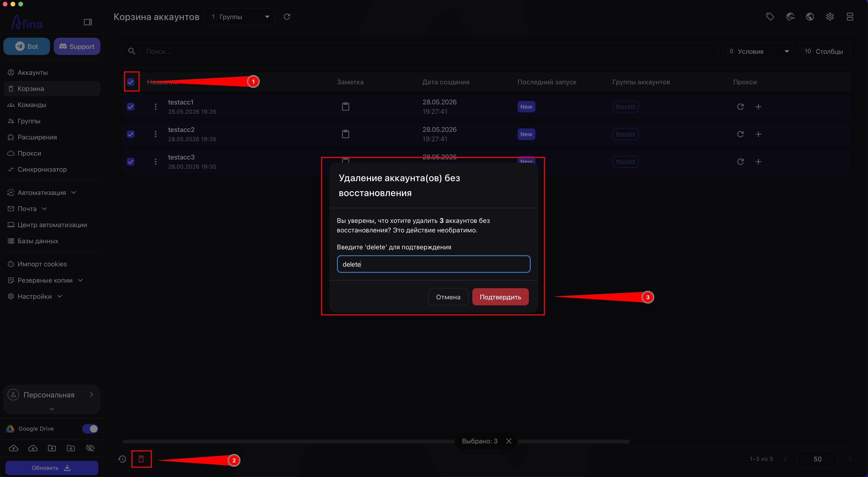The width and height of the screenshot is (868, 477).
Task: Click the restore history icon at bottom
Action: (122, 459)
